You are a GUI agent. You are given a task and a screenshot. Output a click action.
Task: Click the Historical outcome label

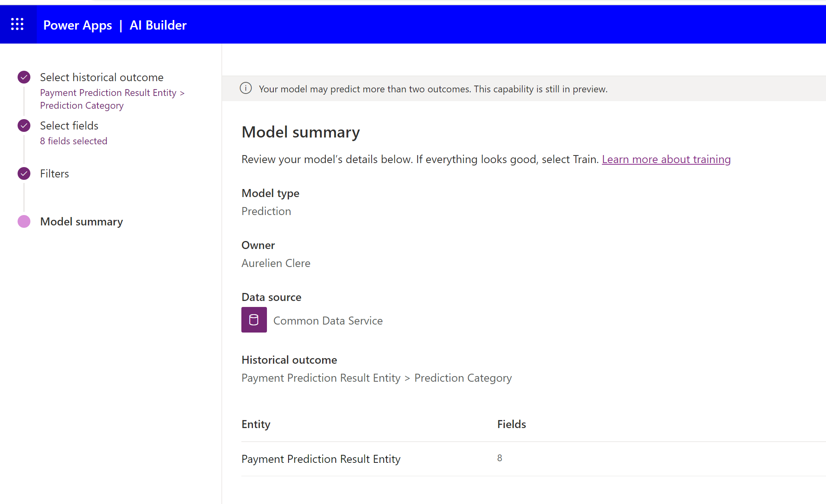point(289,360)
